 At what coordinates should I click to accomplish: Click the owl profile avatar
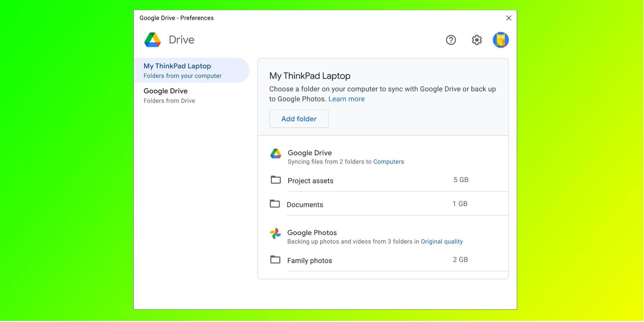click(x=501, y=40)
